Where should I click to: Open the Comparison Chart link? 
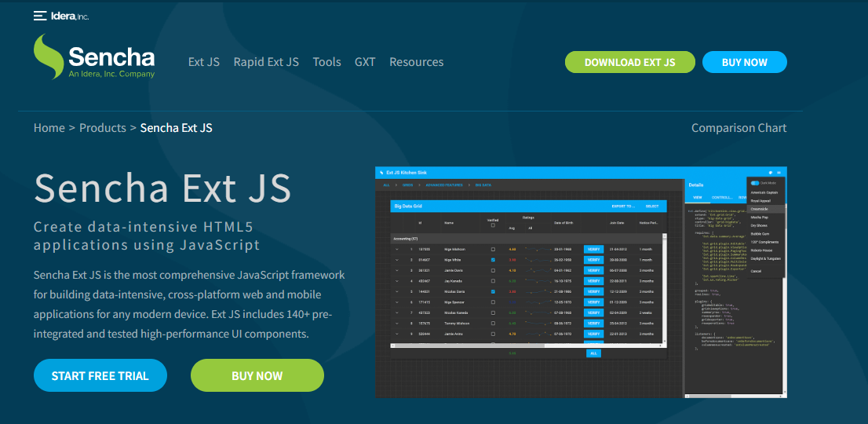(x=739, y=128)
